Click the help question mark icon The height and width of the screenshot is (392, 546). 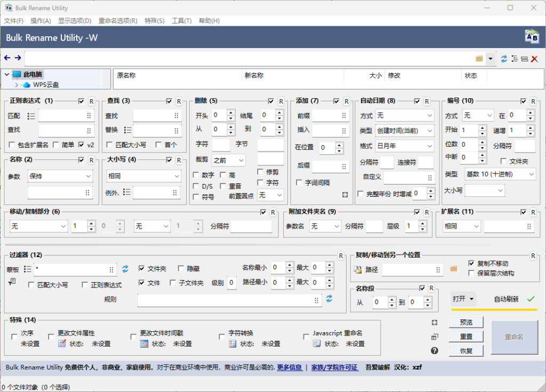tap(435, 350)
